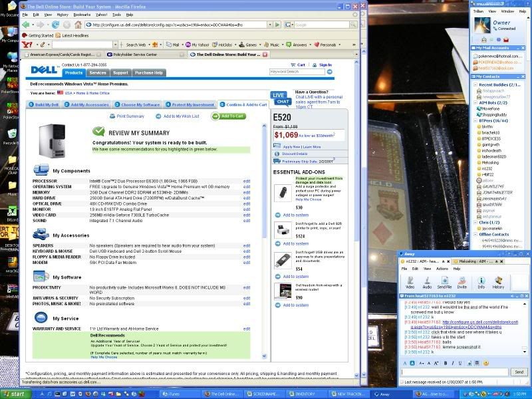This screenshot has width=532, height=399.
Task: Switch to the Policyholder Service Center tab
Action: tap(146, 55)
